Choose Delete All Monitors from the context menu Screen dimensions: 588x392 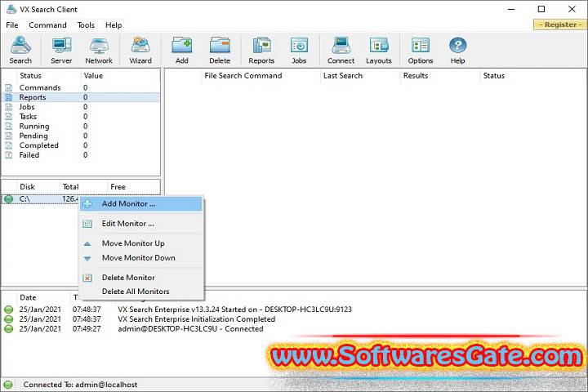(141, 291)
